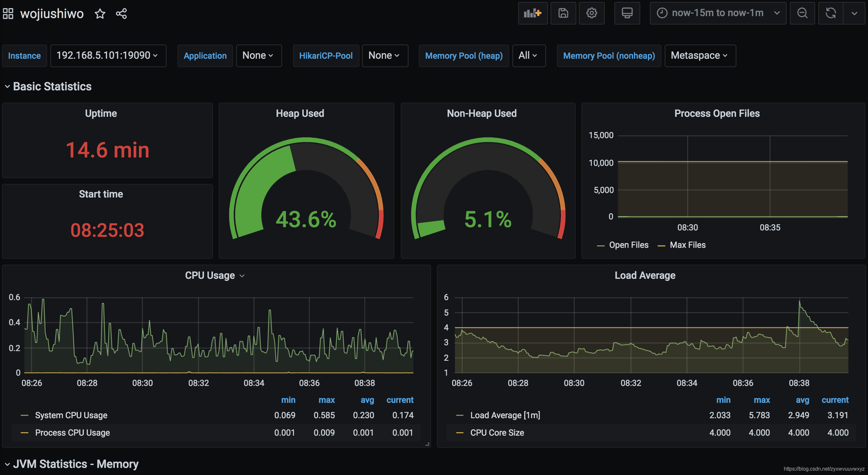
Task: Open the Application None dropdown
Action: tap(258, 56)
